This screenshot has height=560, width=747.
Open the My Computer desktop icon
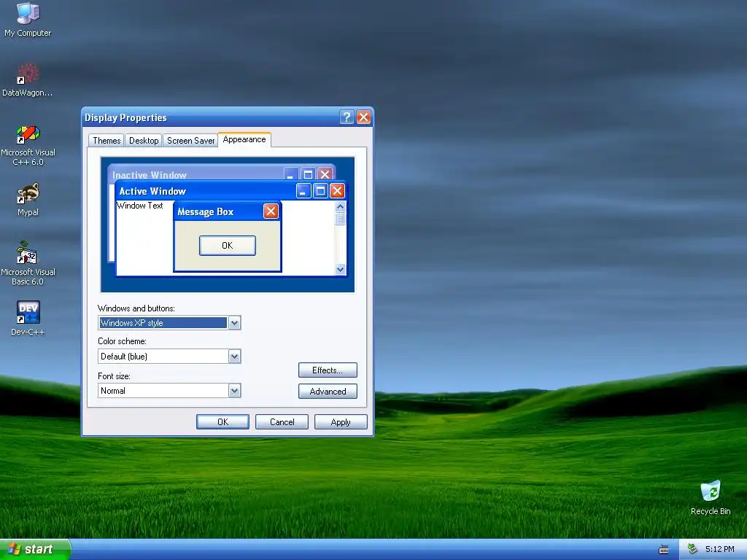point(28,20)
